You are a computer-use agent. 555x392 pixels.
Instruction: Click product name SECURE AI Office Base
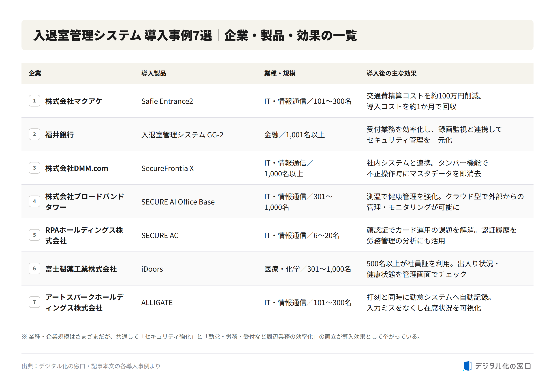point(178,202)
